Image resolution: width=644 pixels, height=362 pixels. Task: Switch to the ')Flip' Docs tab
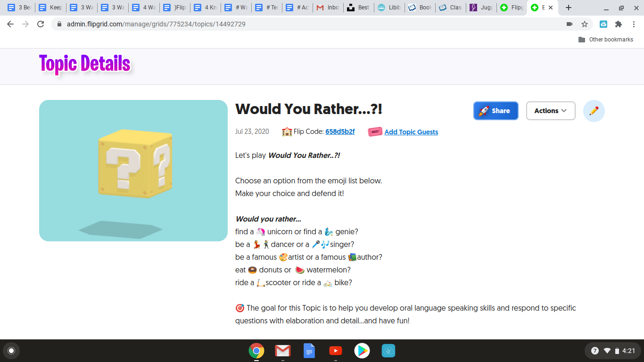pos(174,8)
